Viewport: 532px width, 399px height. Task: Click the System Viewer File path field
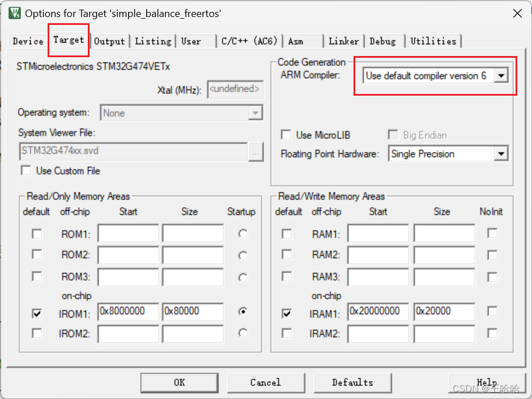(x=133, y=151)
